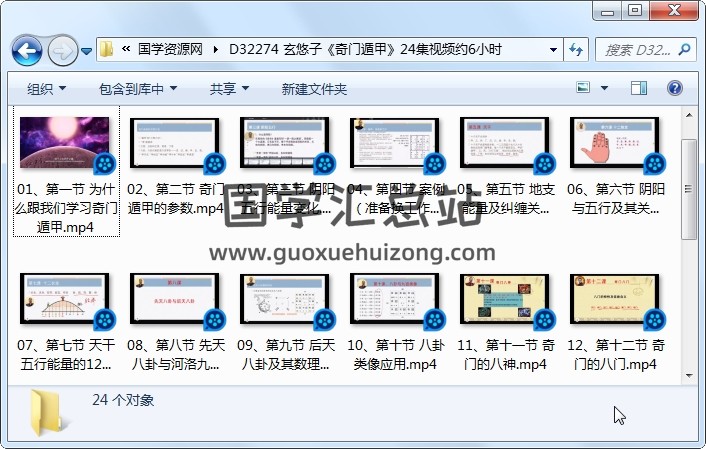706x449 pixels.
Task: Click the film reel badge on video 12
Action: click(655, 320)
